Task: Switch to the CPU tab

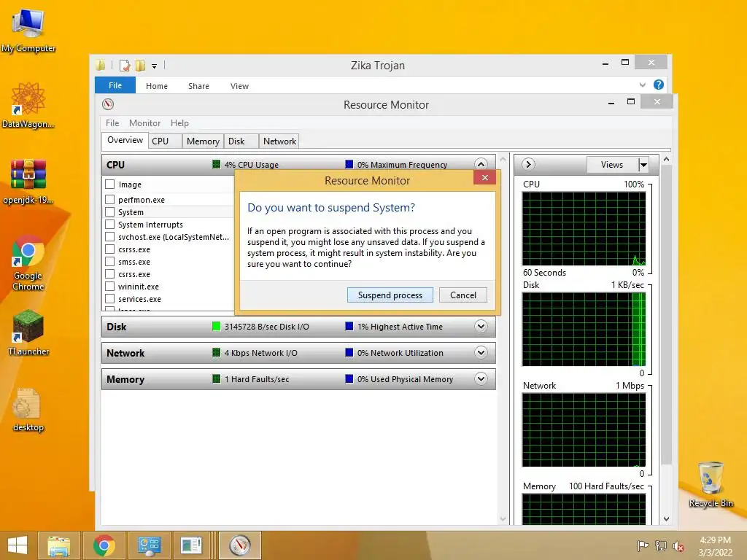Action: coord(165,141)
